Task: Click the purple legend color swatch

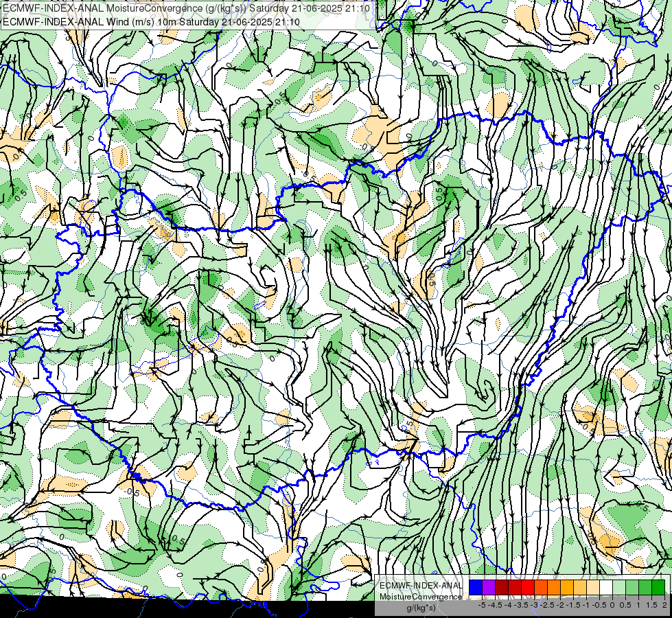Action: pyautogui.click(x=489, y=587)
